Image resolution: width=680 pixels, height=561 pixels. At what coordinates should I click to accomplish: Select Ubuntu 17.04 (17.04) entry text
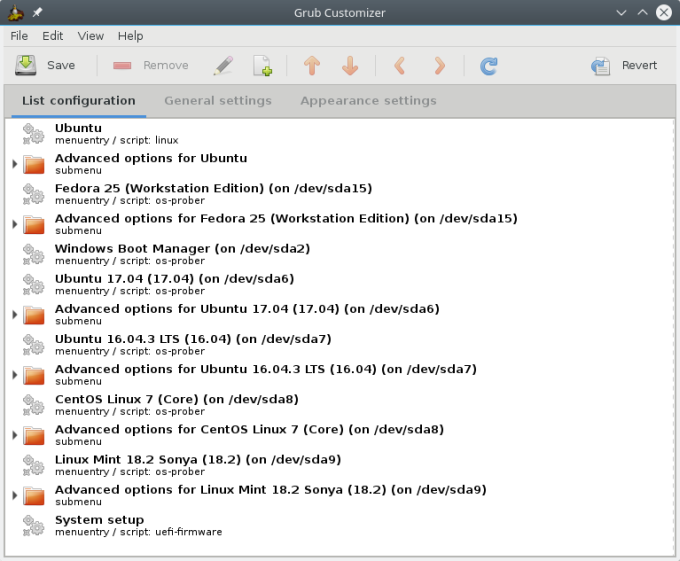click(174, 279)
